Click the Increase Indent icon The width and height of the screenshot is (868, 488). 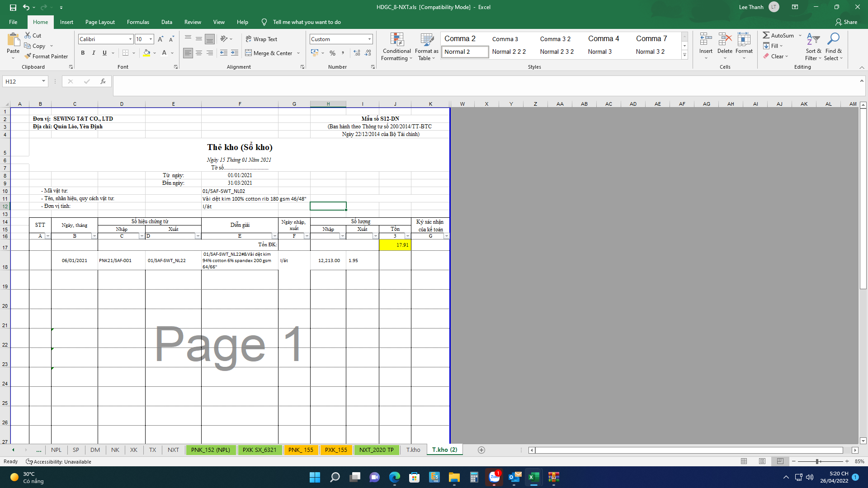point(235,53)
